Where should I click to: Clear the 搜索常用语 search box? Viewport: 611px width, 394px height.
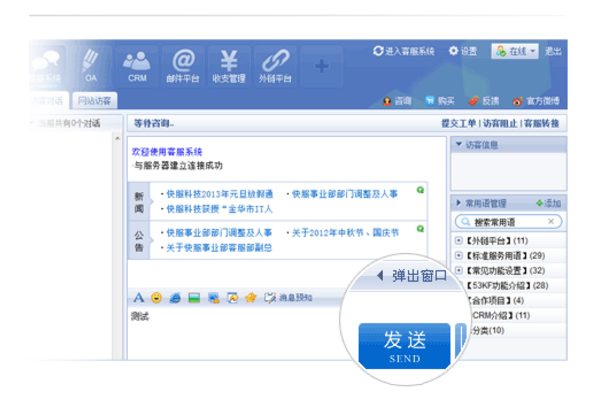(x=551, y=221)
